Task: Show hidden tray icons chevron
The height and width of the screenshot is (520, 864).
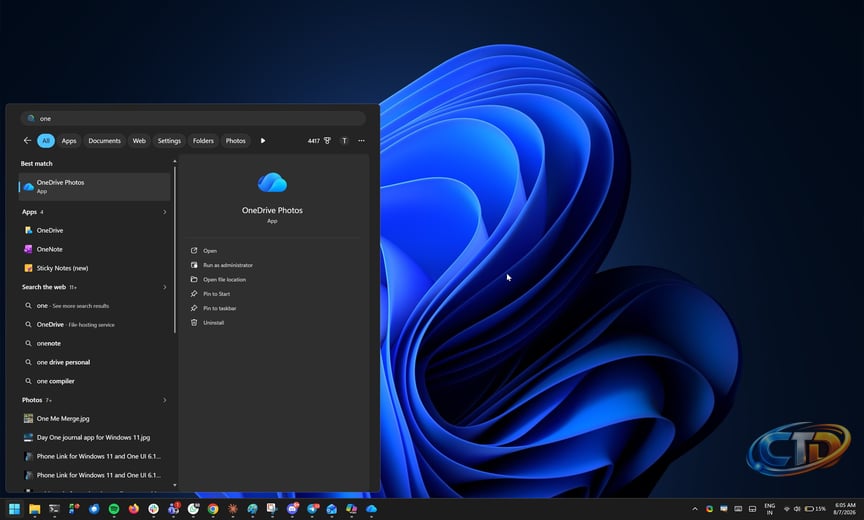Action: click(x=695, y=509)
